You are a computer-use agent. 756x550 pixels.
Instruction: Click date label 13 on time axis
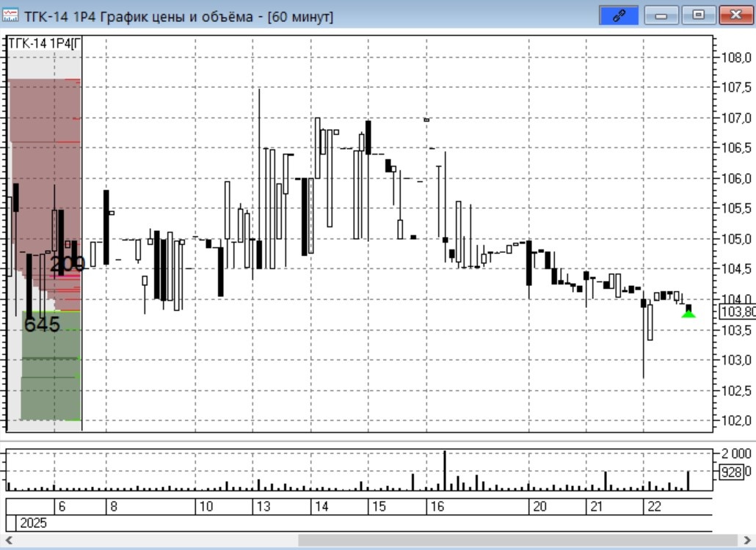click(263, 507)
